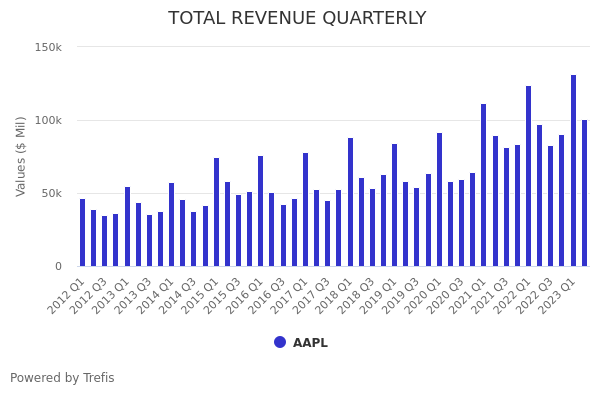Select the tallest bar for 2023 Q1
The image size is (600, 400).
click(573, 170)
